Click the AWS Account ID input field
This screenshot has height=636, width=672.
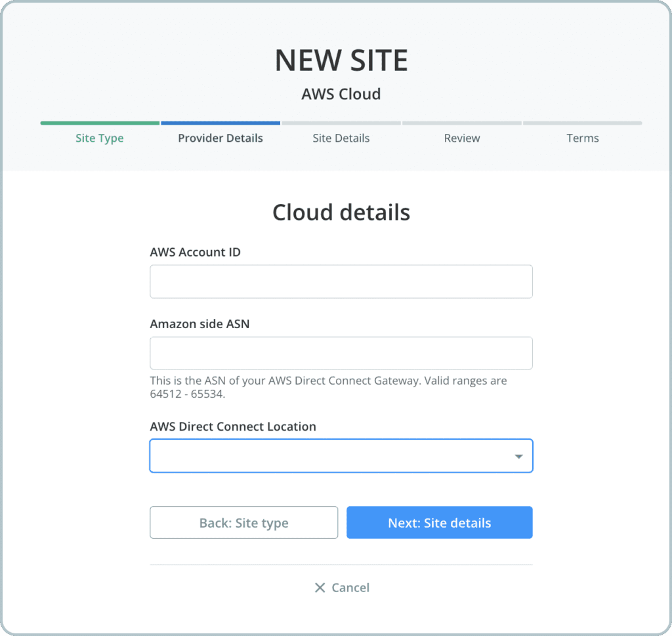click(341, 281)
